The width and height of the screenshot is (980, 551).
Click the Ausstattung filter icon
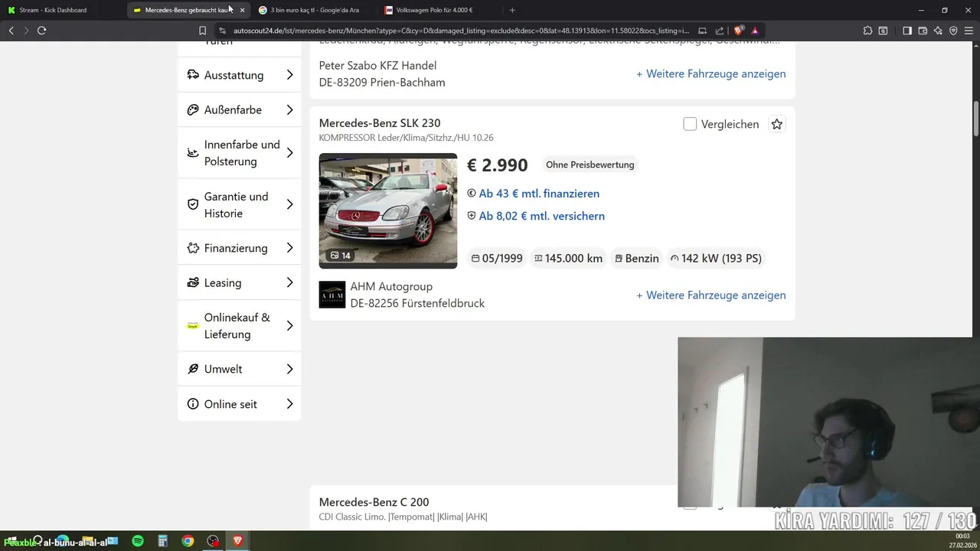click(x=193, y=75)
